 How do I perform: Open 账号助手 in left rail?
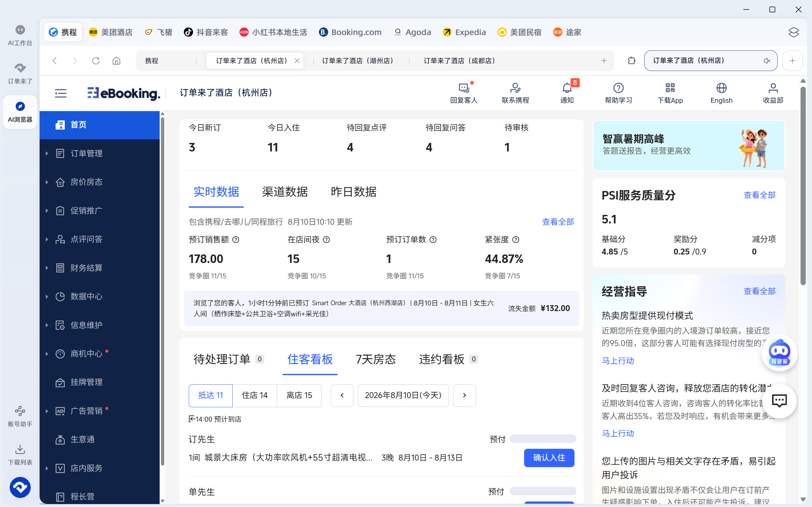point(20,416)
